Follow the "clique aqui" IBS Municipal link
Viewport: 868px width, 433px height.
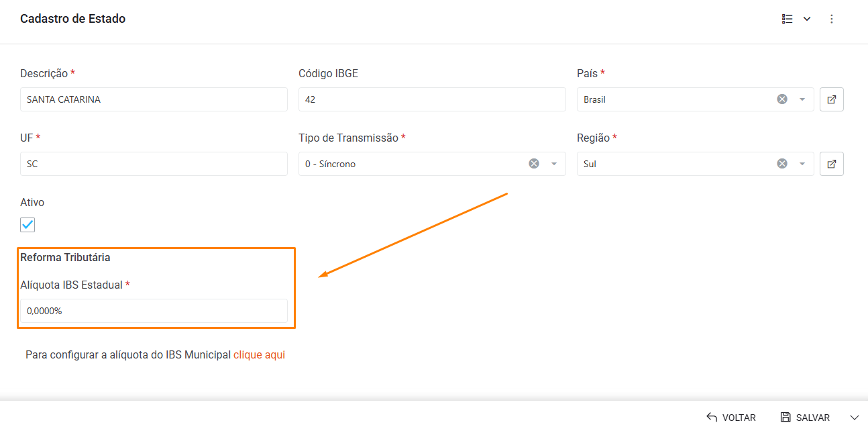point(259,354)
